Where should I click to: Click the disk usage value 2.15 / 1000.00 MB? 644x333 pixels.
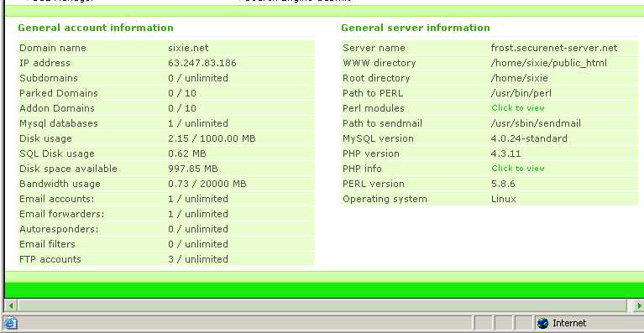(212, 138)
